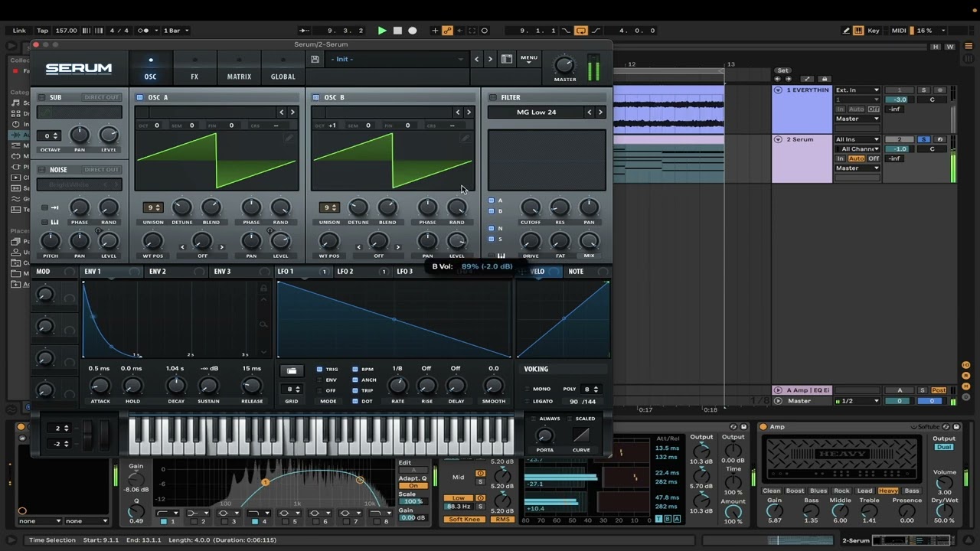
Task: Enable the SUB oscillator
Action: pyautogui.click(x=42, y=97)
